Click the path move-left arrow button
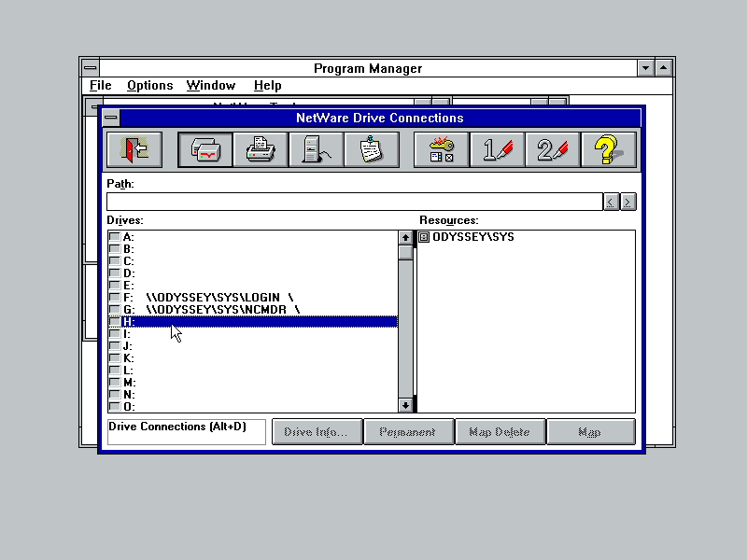The image size is (747, 560). click(x=612, y=202)
